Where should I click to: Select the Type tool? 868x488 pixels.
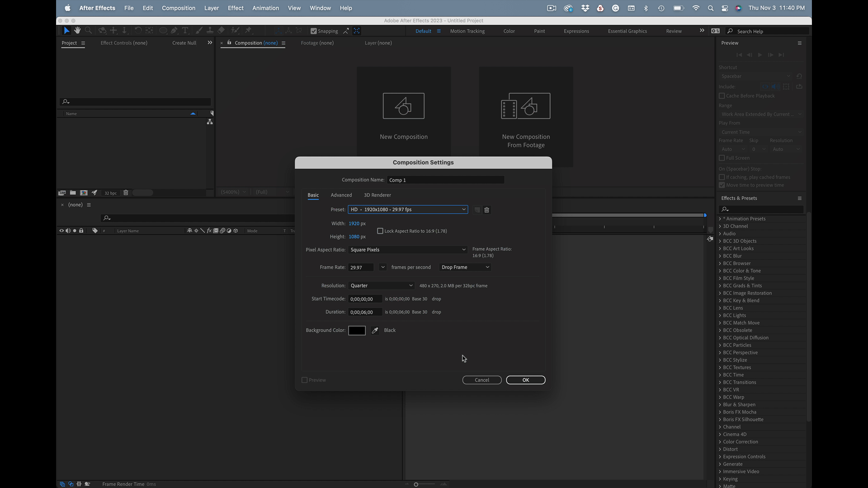[185, 31]
